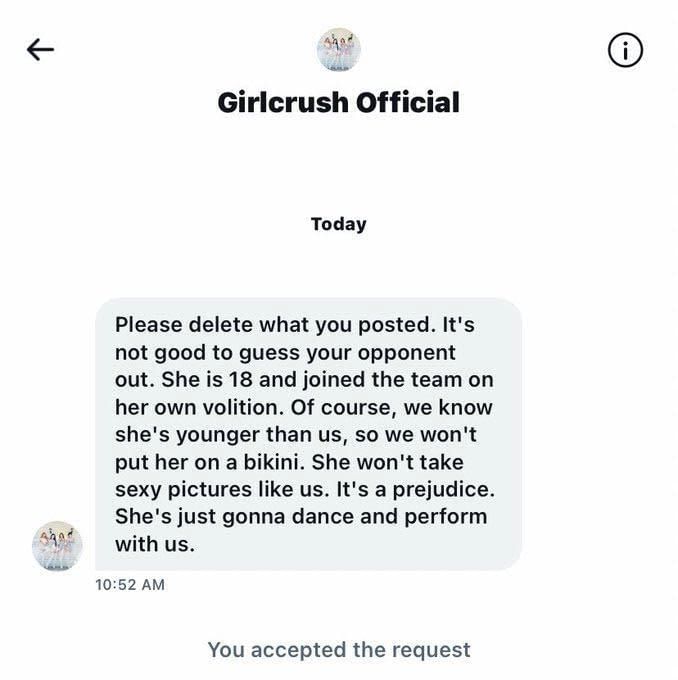Select the received message bubble
Image resolution: width=678 pixels, height=680 pixels.
tap(308, 434)
